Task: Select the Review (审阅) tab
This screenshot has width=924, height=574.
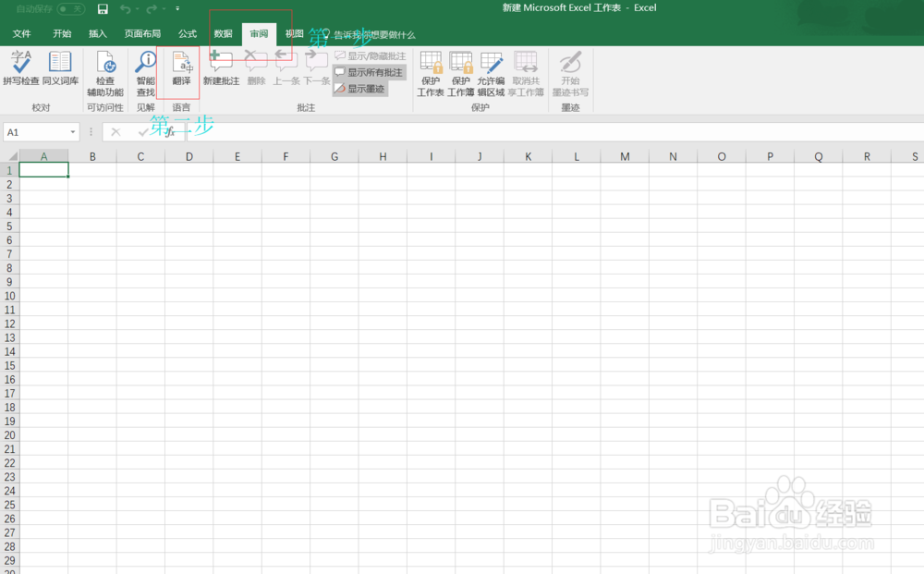Action: 259,33
